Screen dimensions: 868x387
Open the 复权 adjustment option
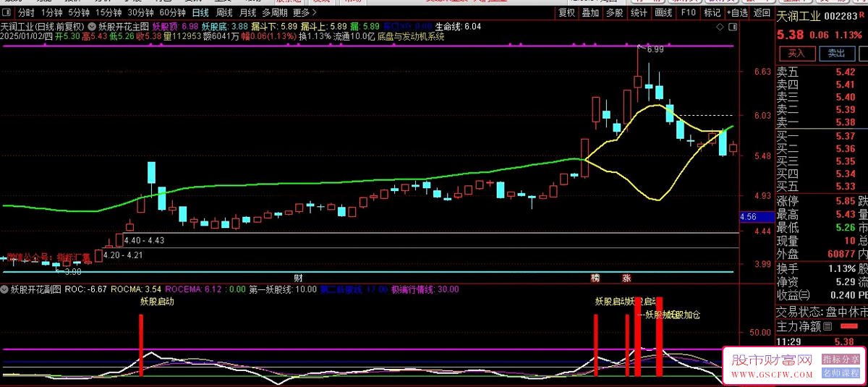[x=567, y=12]
